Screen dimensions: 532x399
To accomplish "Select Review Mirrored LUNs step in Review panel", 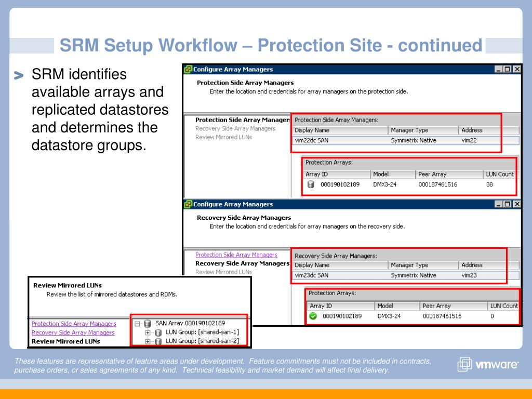I will [x=66, y=341].
